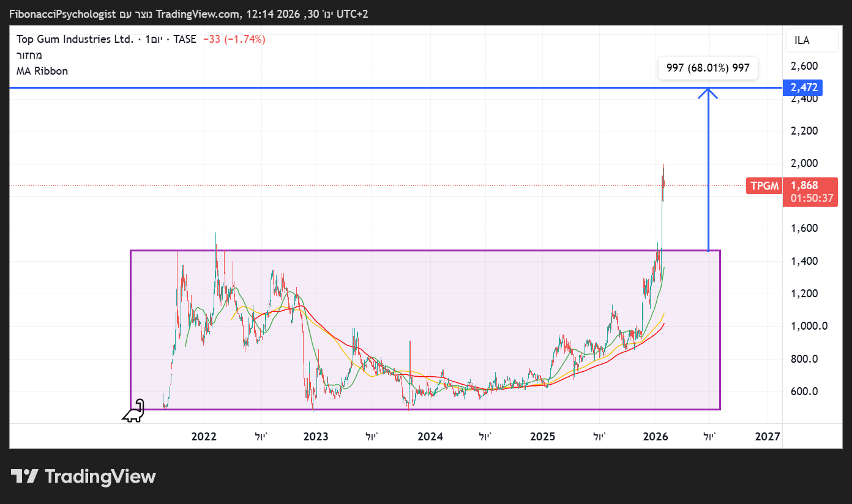This screenshot has height=504, width=852.
Task: Click the blue 2,472 price label
Action: tap(804, 88)
